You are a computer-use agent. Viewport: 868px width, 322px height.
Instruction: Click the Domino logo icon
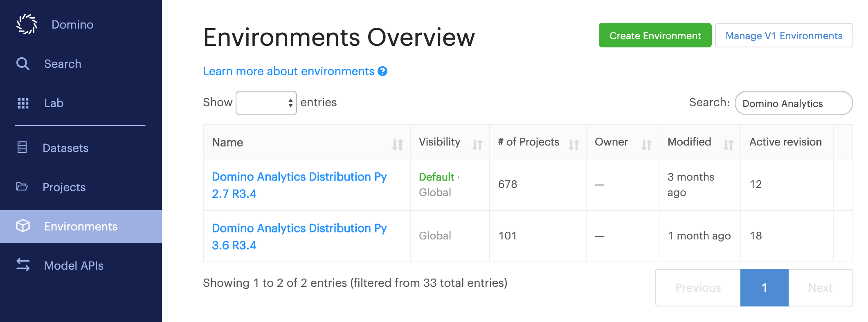(x=27, y=24)
